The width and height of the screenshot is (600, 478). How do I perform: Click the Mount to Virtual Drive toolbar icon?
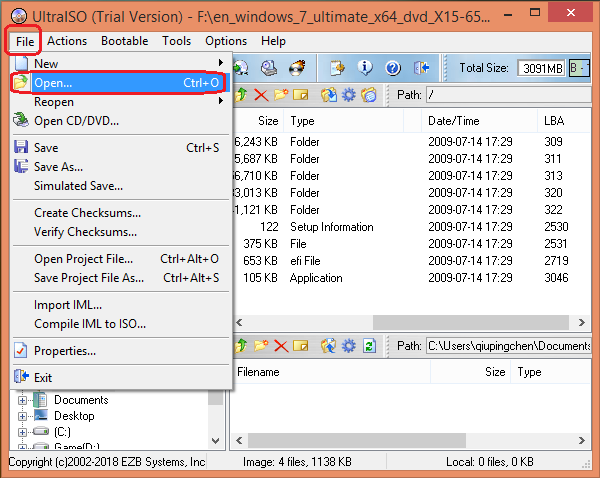(269, 68)
